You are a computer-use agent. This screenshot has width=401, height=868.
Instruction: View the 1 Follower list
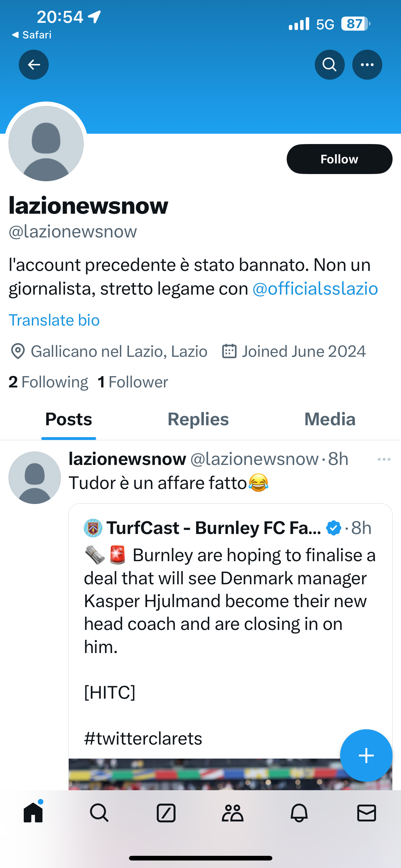pyautogui.click(x=133, y=382)
